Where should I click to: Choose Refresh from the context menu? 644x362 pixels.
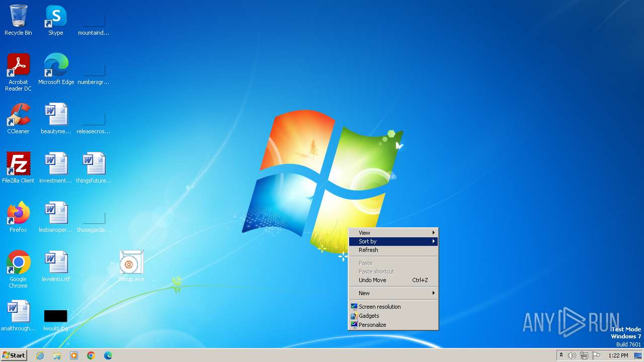[x=393, y=250]
